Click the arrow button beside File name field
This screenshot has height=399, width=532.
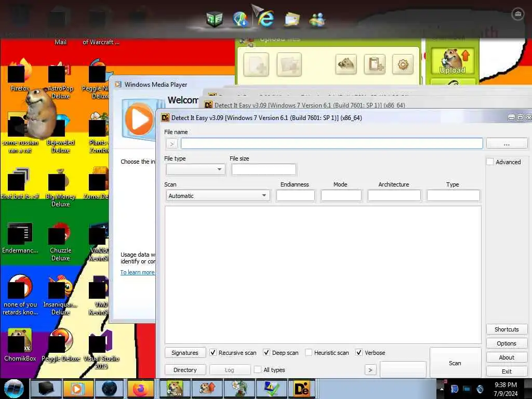[x=172, y=143]
